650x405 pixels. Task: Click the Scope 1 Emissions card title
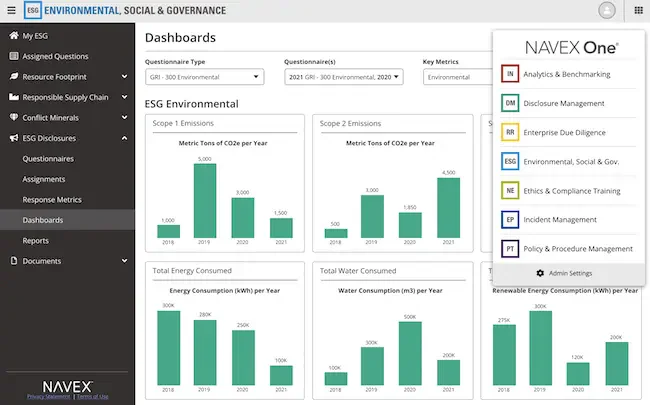coord(183,123)
